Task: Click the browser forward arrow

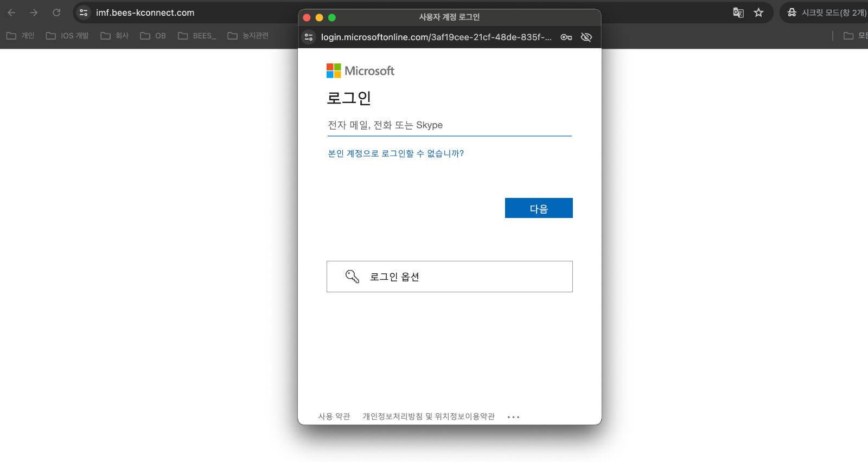Action: [x=34, y=12]
